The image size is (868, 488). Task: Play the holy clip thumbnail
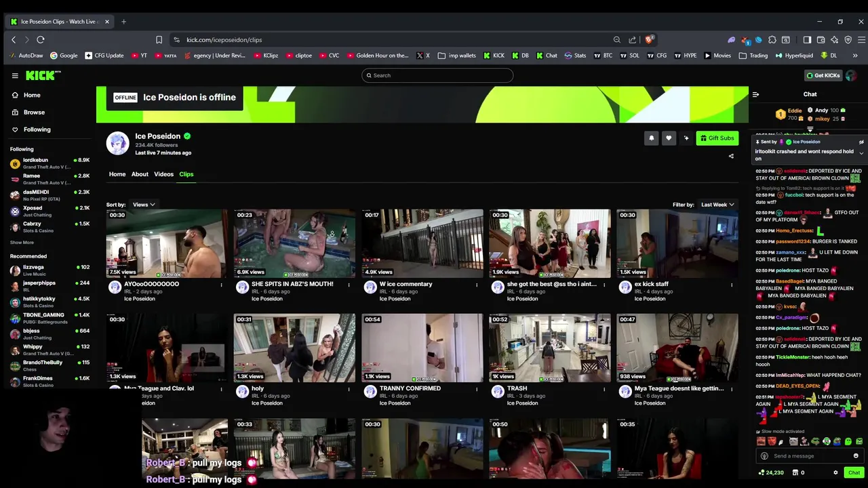(x=295, y=348)
